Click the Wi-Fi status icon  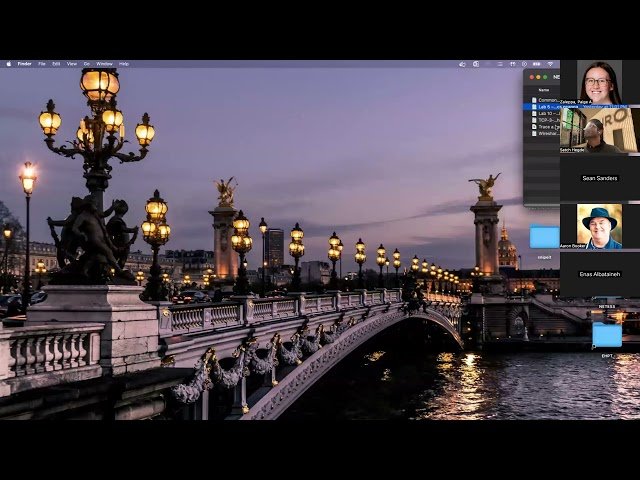click(549, 63)
